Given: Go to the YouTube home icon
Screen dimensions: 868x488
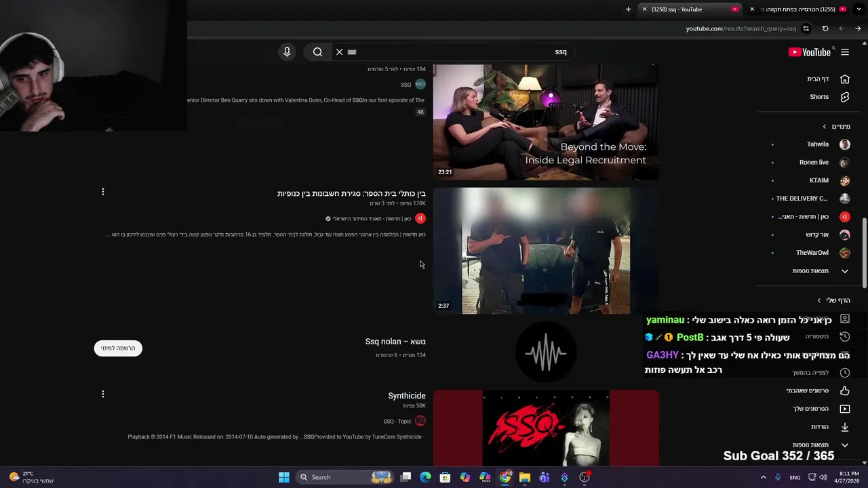Looking at the screenshot, I should [845, 79].
